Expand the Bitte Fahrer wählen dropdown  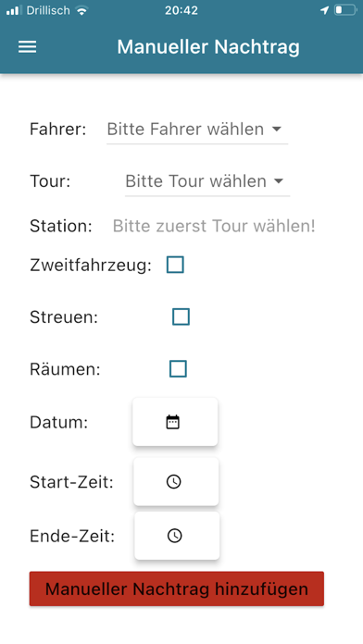click(x=197, y=130)
